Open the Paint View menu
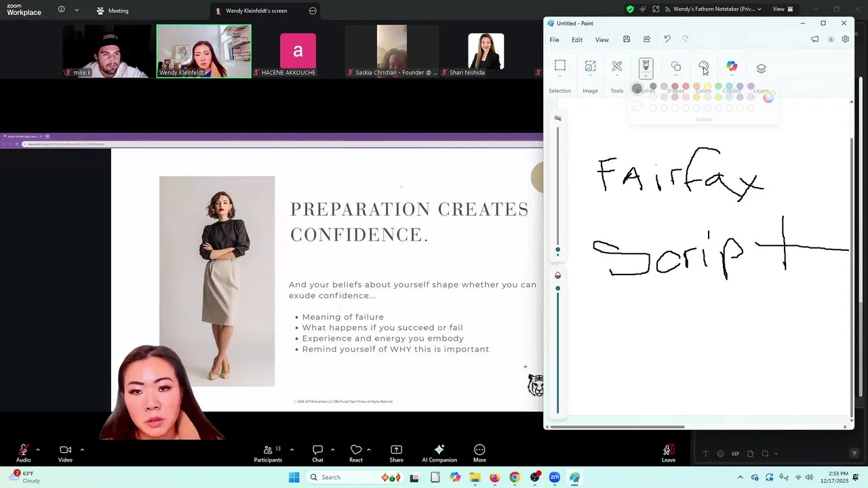The height and width of the screenshot is (488, 868). [x=601, y=40]
